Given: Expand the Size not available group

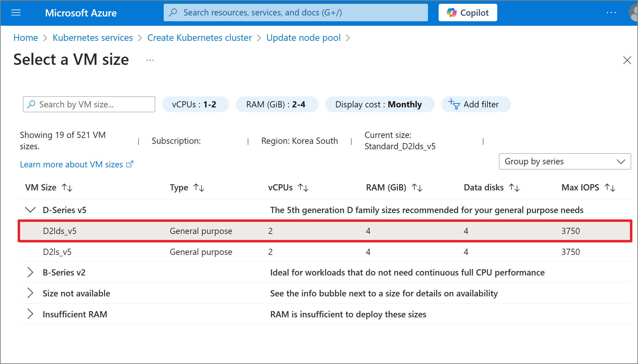Looking at the screenshot, I should click(x=30, y=293).
